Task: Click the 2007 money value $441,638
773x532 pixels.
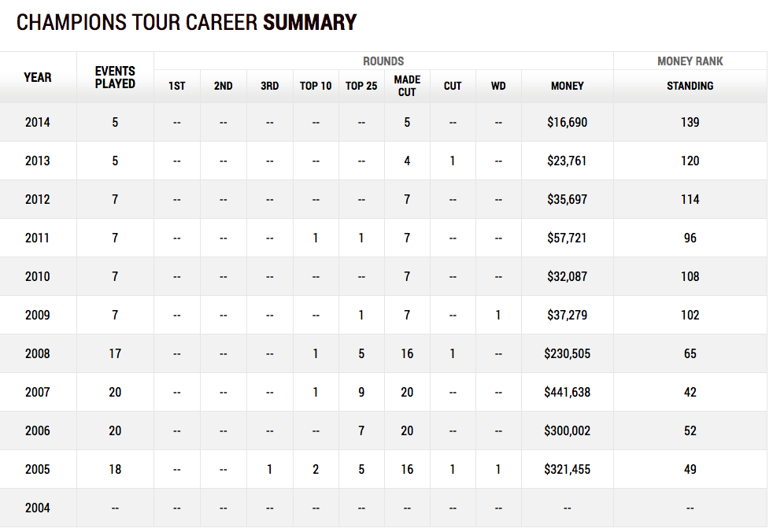Action: click(567, 392)
